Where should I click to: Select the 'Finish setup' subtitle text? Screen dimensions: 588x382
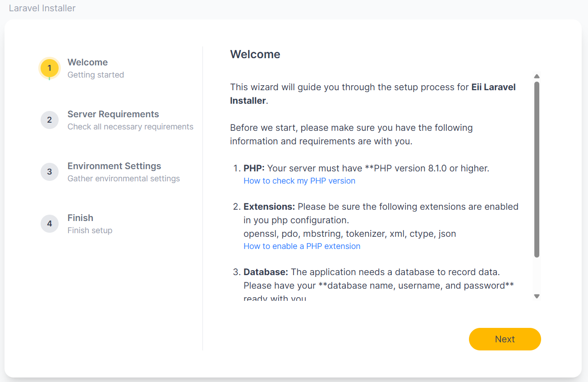90,230
